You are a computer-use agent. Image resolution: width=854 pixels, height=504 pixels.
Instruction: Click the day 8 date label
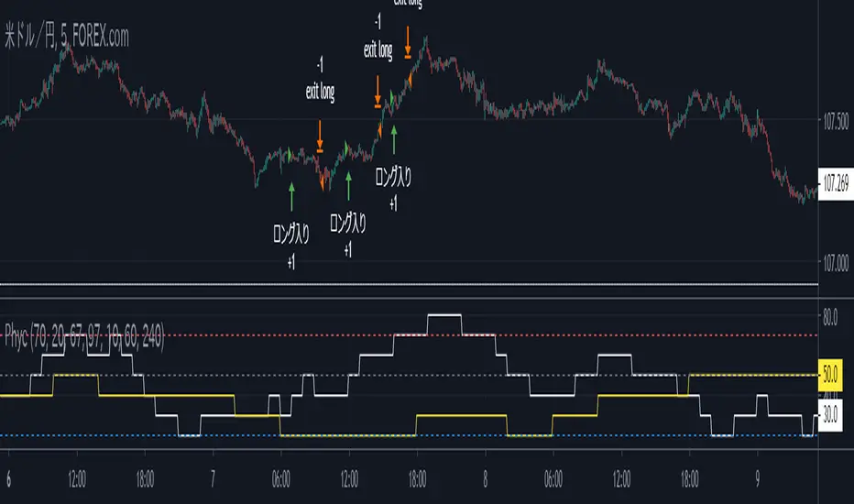[x=486, y=479]
